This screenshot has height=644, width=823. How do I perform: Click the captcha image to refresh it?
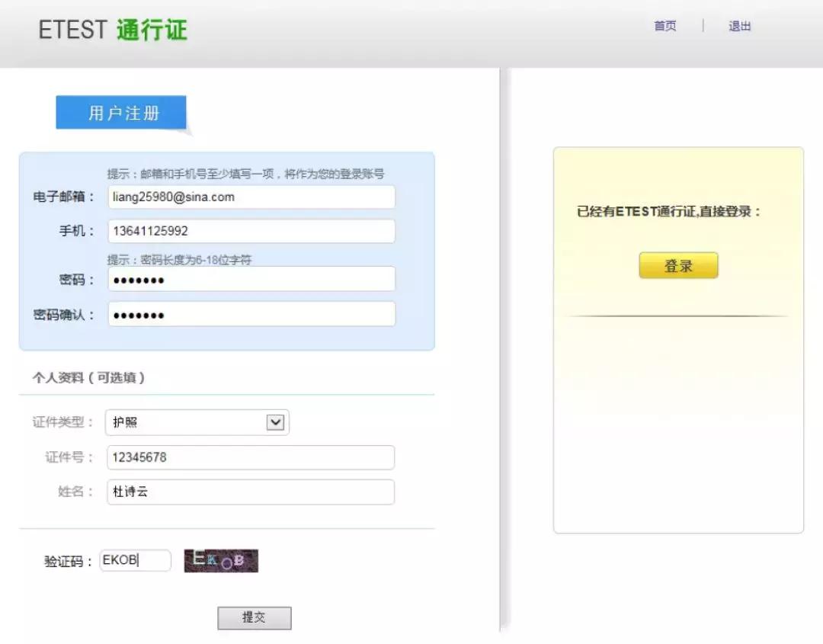pos(221,560)
